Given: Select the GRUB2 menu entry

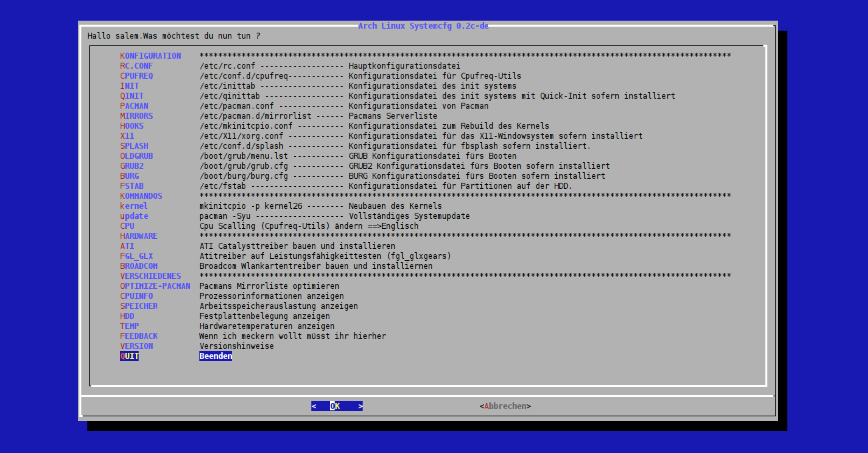Looking at the screenshot, I should pyautogui.click(x=131, y=166).
